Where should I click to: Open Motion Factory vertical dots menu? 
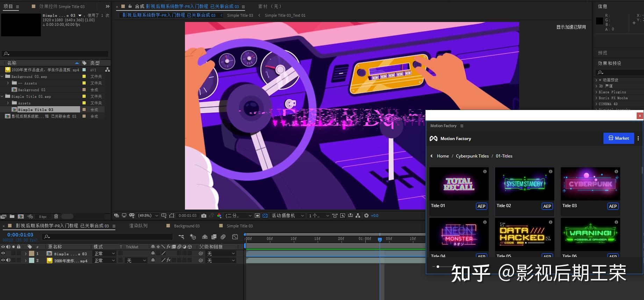[x=638, y=138]
